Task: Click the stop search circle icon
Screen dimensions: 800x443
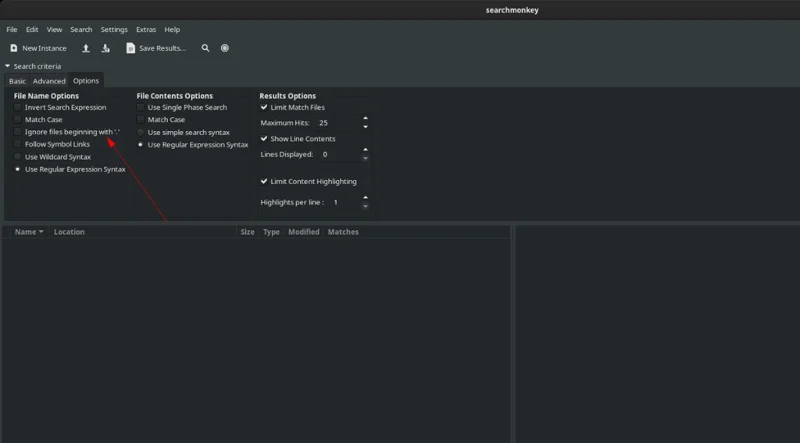Action: [x=224, y=48]
